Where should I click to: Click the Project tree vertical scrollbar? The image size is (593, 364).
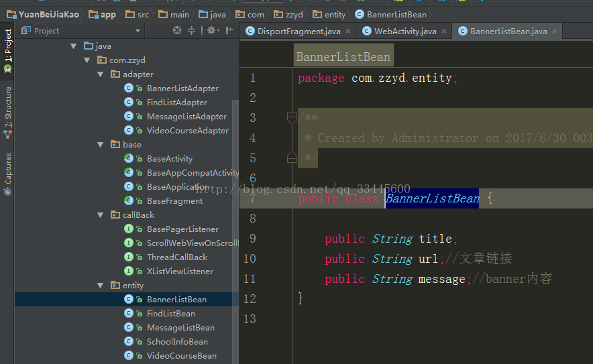235,231
